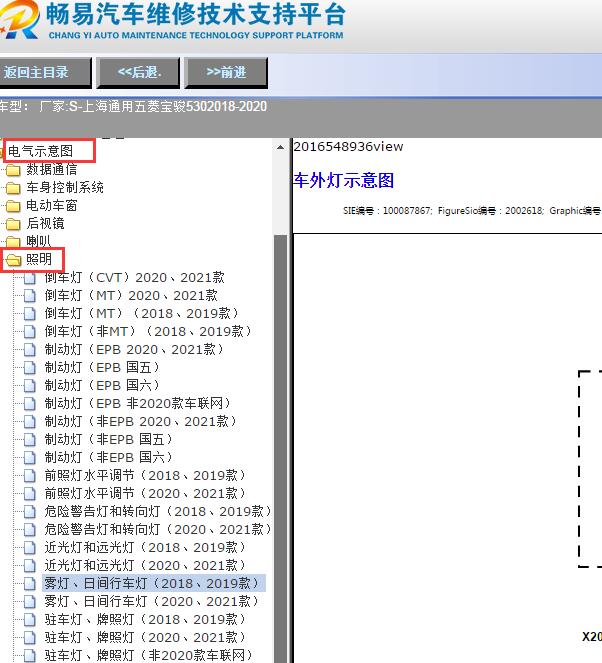602x663 pixels.
Task: Click document icon for 倒车灯（非MT）（2018、2019款）
Action: [30, 332]
